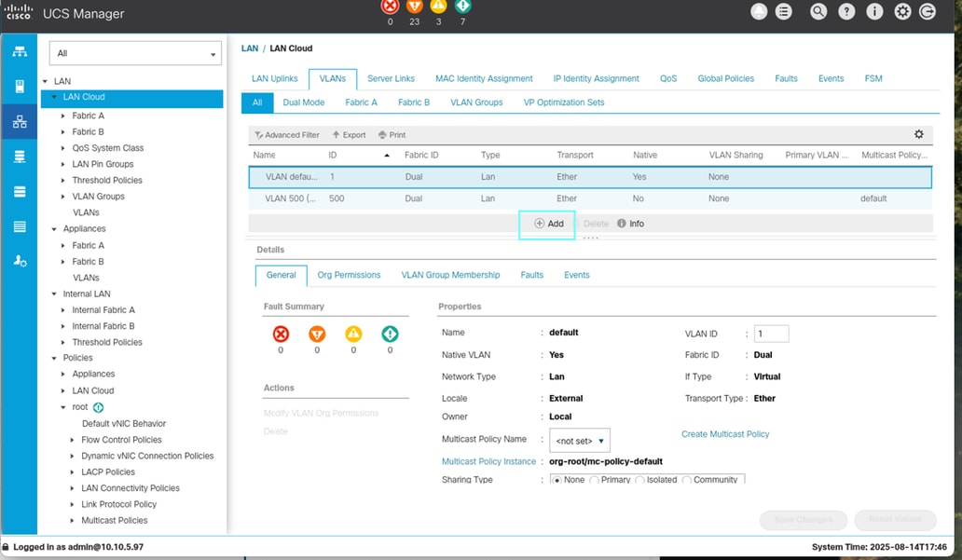Collapse the Appliances tree node

[54, 229]
